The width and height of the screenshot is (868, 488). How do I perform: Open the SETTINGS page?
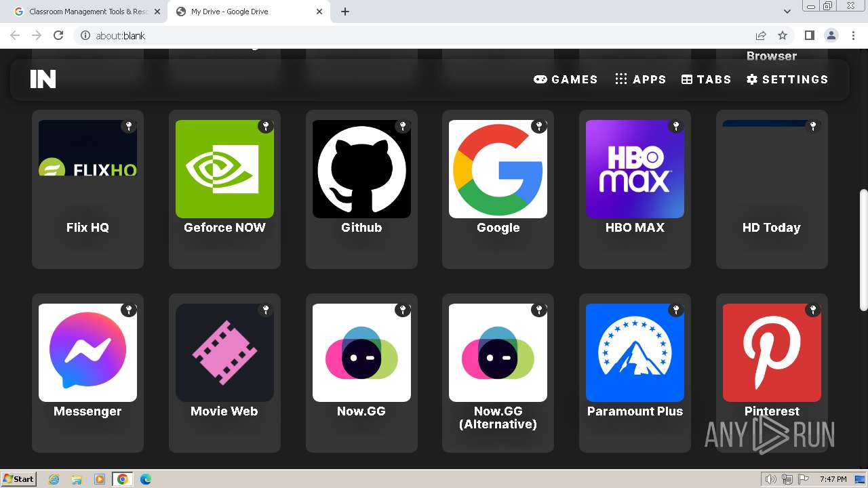click(x=787, y=79)
